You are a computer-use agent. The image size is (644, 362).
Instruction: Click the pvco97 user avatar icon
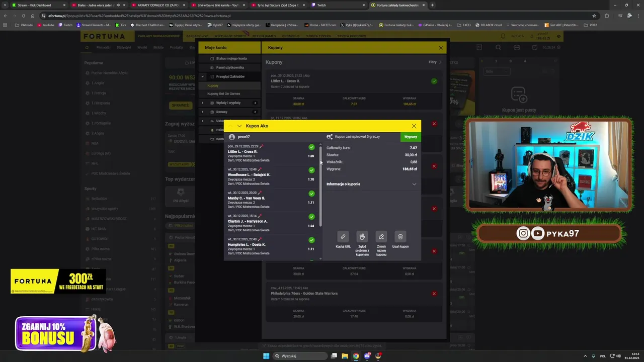(x=232, y=137)
